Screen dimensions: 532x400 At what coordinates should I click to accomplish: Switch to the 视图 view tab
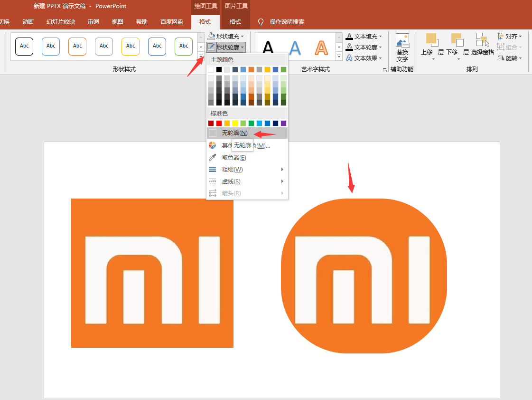[117, 22]
